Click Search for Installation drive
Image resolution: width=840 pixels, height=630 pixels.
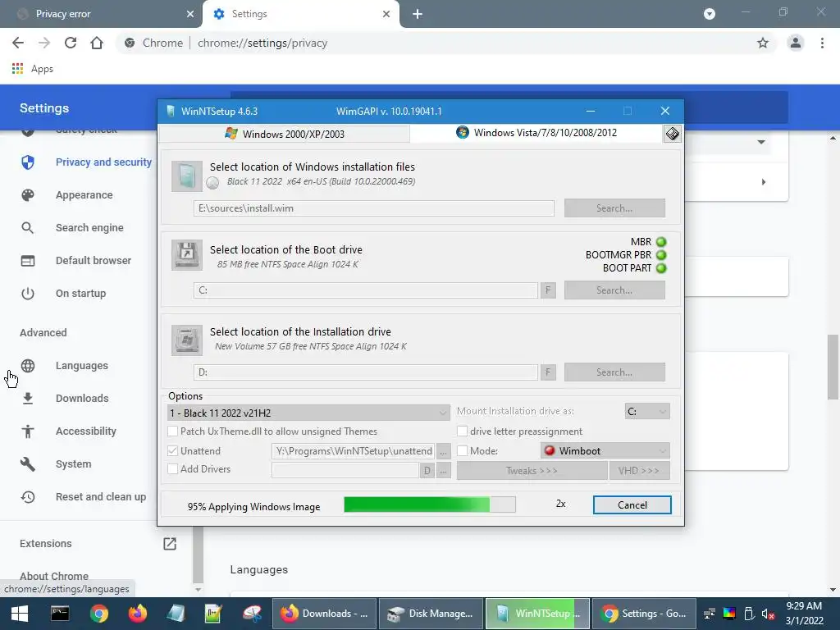click(614, 372)
